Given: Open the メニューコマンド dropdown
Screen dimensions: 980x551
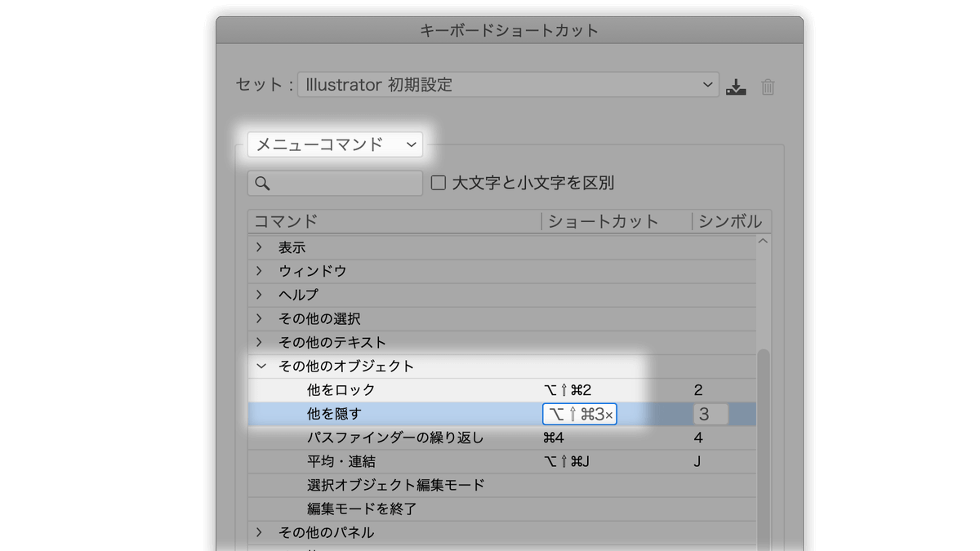Looking at the screenshot, I should coord(335,144).
